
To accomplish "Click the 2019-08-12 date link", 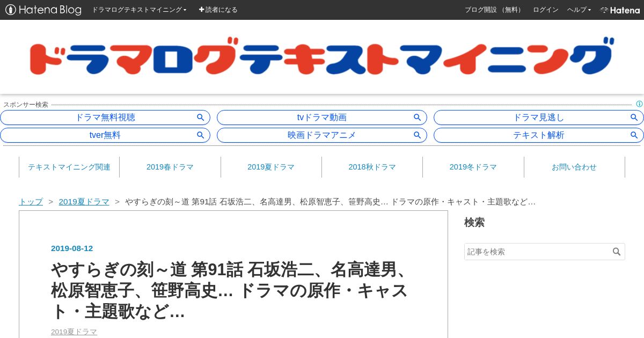I will (72, 248).
